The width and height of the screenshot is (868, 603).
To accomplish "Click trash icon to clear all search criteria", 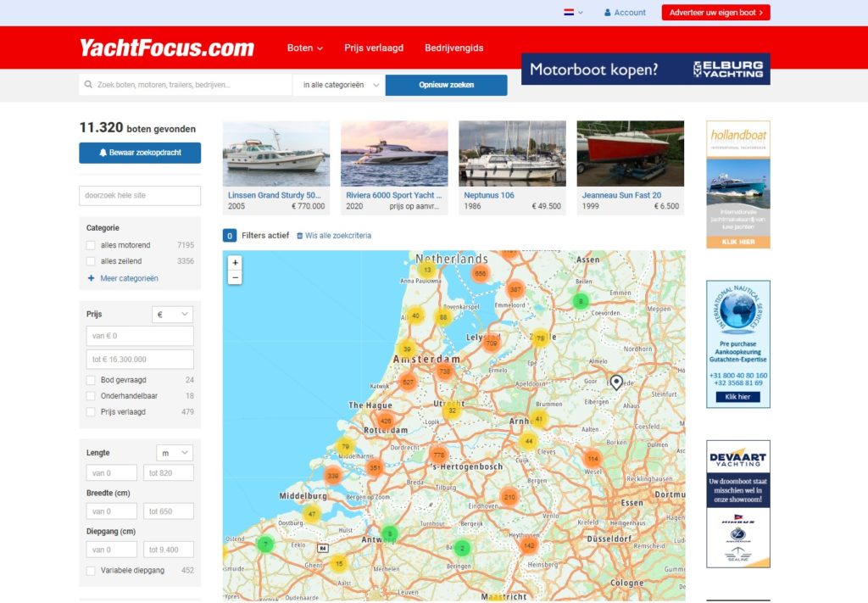I will (x=299, y=236).
